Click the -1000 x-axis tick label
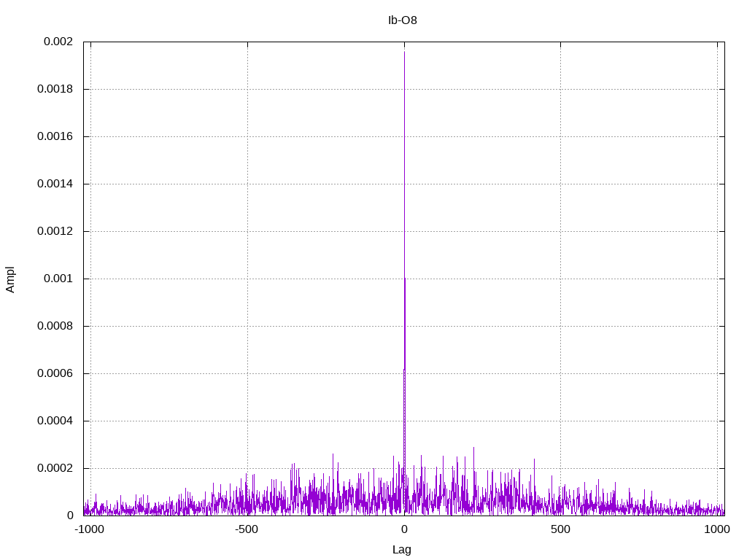747x560 pixels. pos(89,529)
